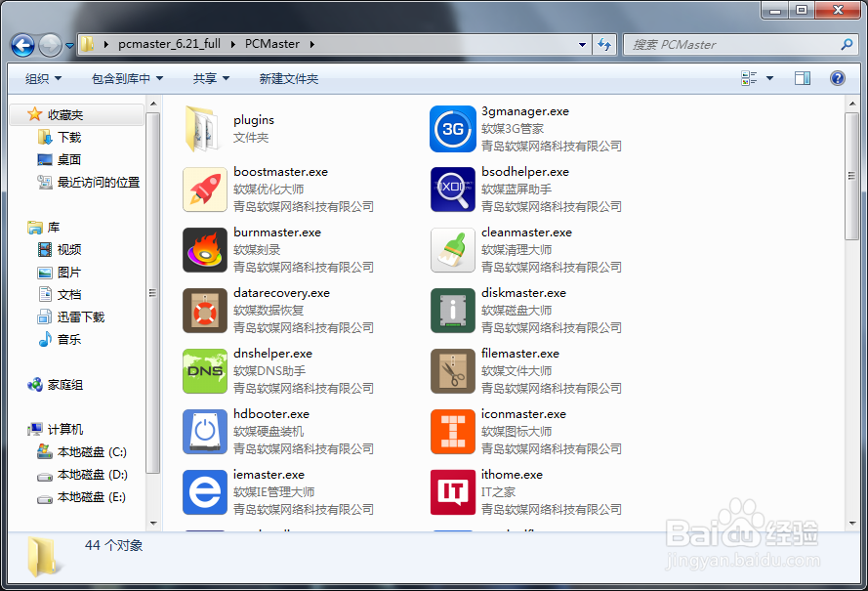Click the datarecovery.exe file name
The width and height of the screenshot is (868, 591).
tap(282, 292)
